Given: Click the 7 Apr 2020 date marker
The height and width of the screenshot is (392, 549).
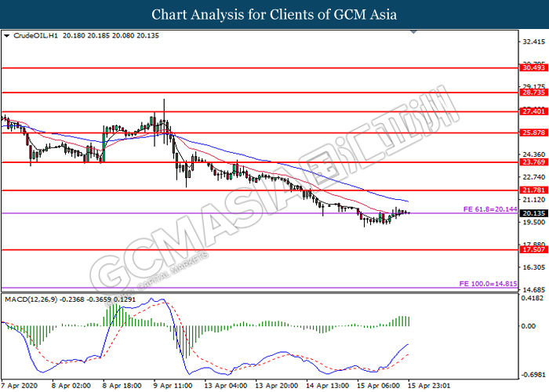Looking at the screenshot, I should (20, 386).
